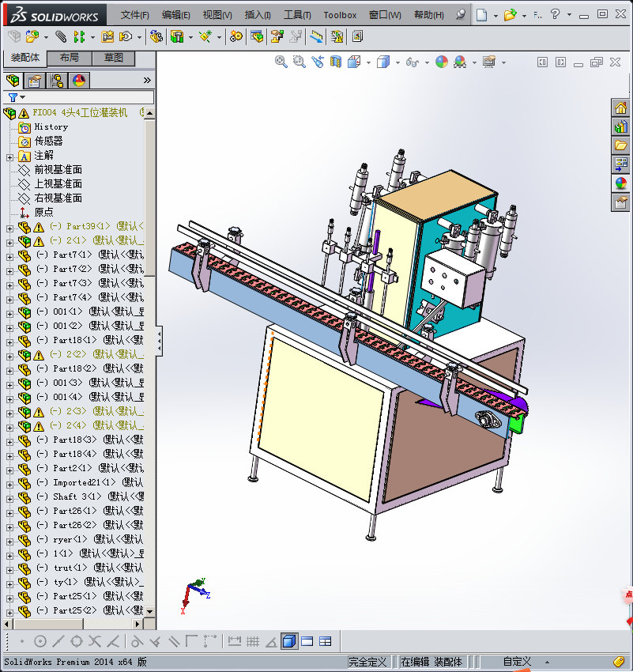The image size is (633, 672).
Task: Click Zoom to Area icon
Action: [300, 62]
